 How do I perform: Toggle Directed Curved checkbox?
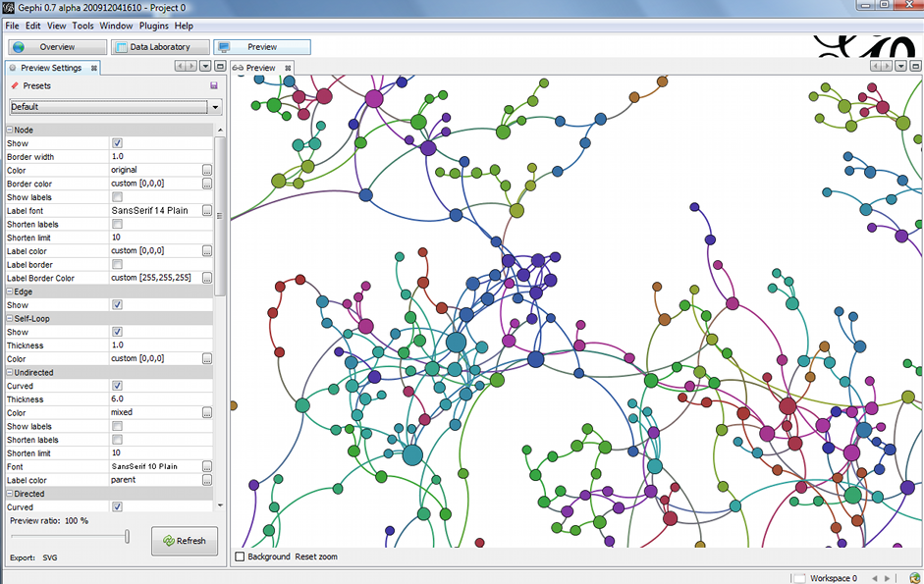point(117,506)
